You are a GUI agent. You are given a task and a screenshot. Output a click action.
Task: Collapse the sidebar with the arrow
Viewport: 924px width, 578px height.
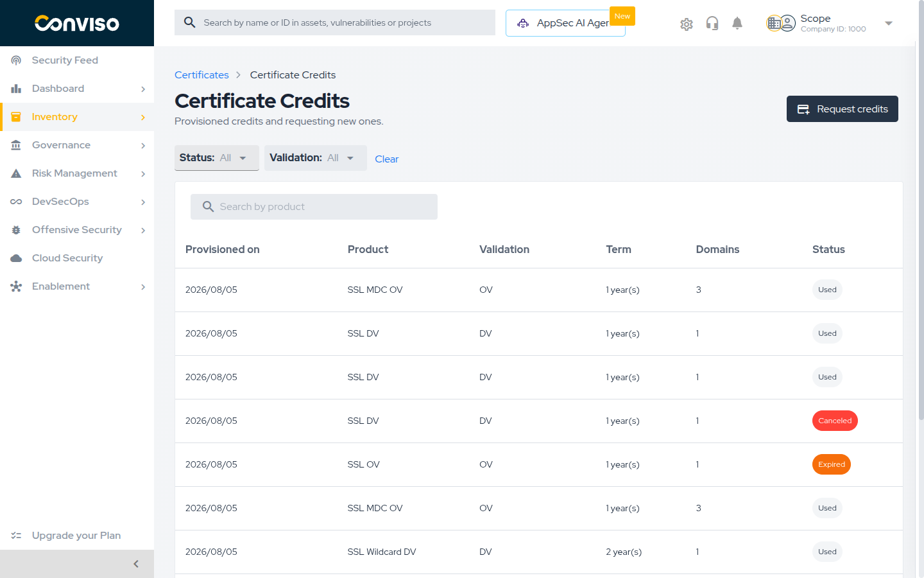pos(136,564)
